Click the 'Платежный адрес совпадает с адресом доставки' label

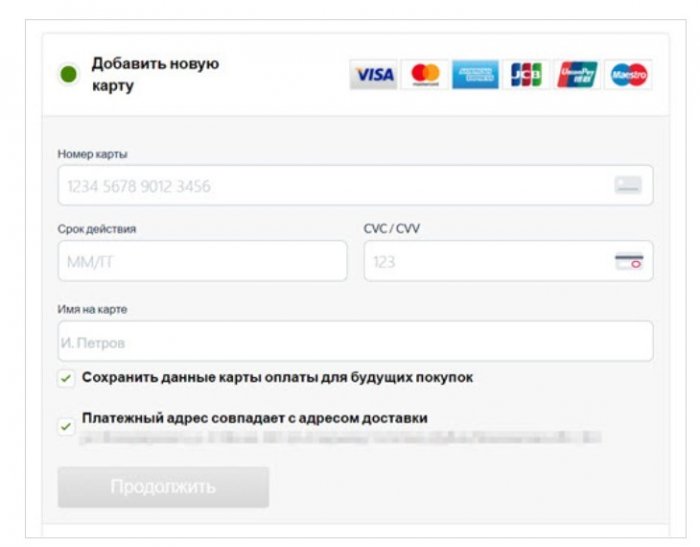tap(254, 418)
